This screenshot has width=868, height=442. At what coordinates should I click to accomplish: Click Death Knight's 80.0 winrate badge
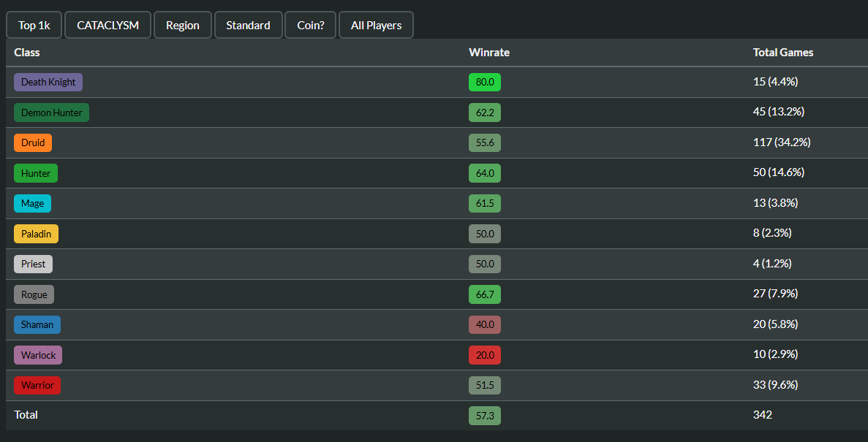484,82
